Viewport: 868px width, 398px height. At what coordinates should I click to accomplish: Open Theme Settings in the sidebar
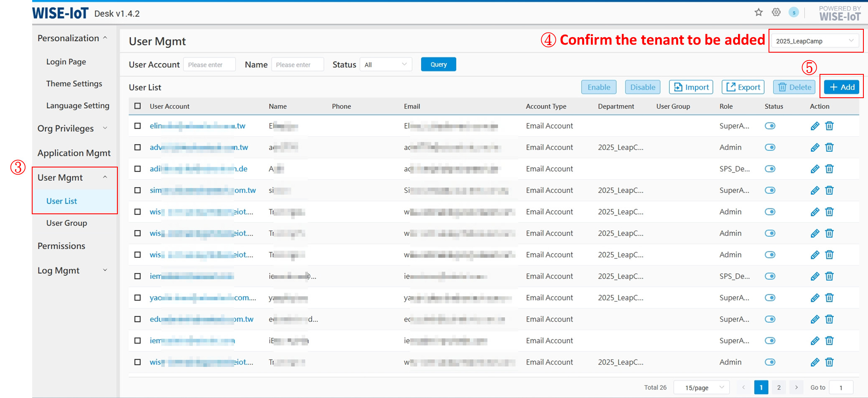(74, 84)
